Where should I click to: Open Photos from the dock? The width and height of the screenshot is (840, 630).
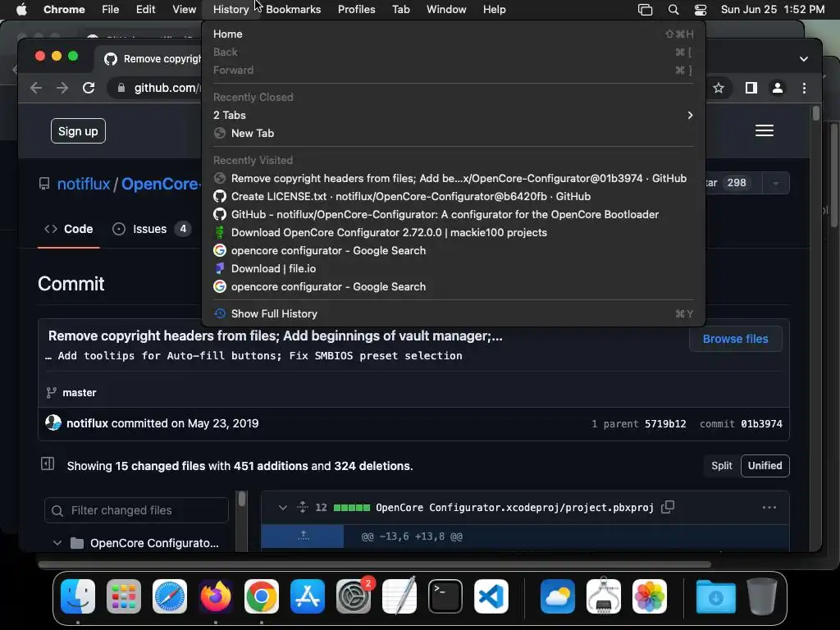click(x=650, y=596)
